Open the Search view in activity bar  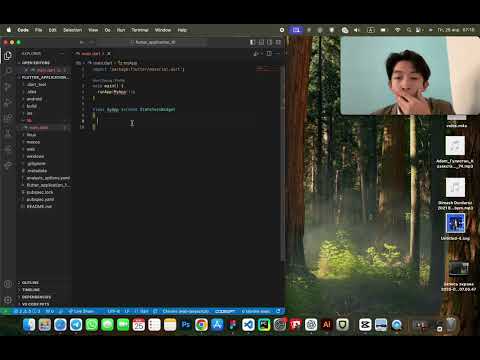click(8, 71)
